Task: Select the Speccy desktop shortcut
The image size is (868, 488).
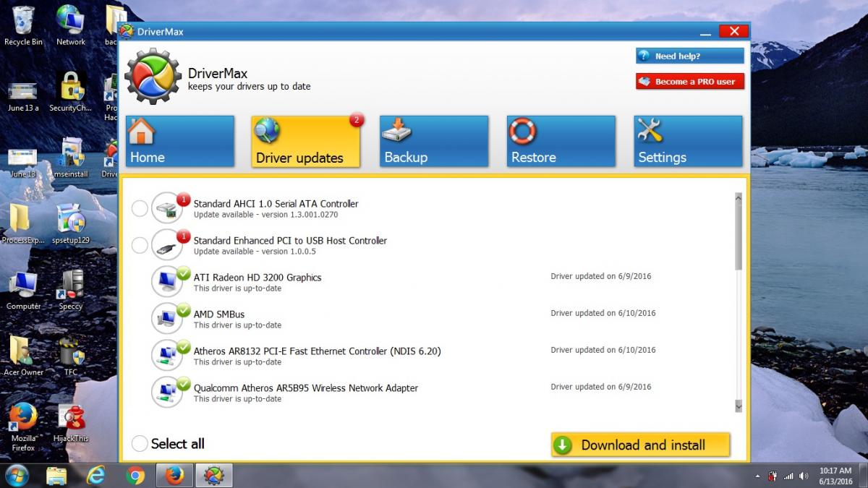Action: 71,291
